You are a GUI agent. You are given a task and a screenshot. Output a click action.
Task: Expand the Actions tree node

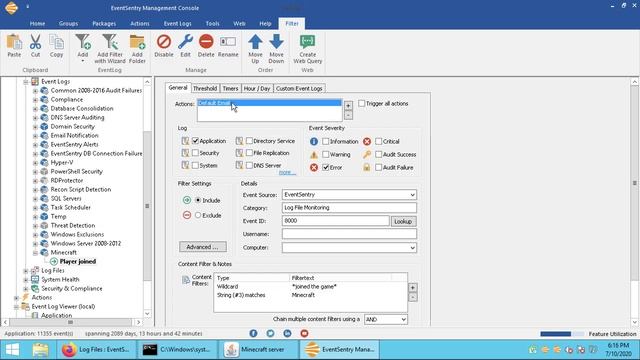pyautogui.click(x=16, y=298)
